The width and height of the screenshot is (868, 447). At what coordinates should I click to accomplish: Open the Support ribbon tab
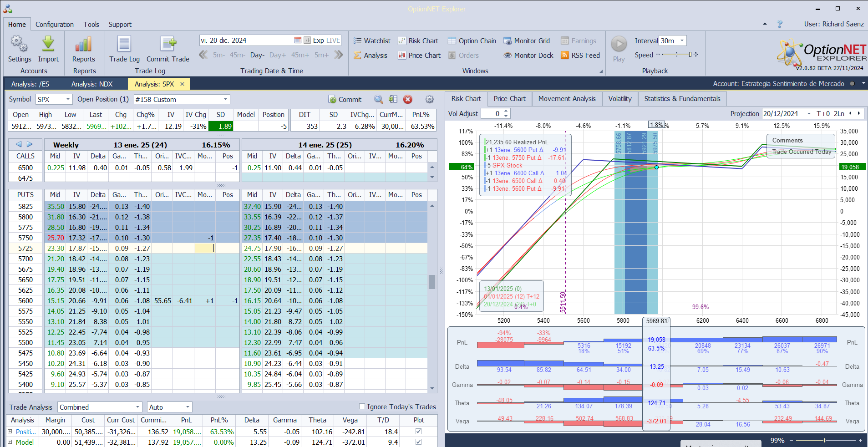tap(120, 25)
